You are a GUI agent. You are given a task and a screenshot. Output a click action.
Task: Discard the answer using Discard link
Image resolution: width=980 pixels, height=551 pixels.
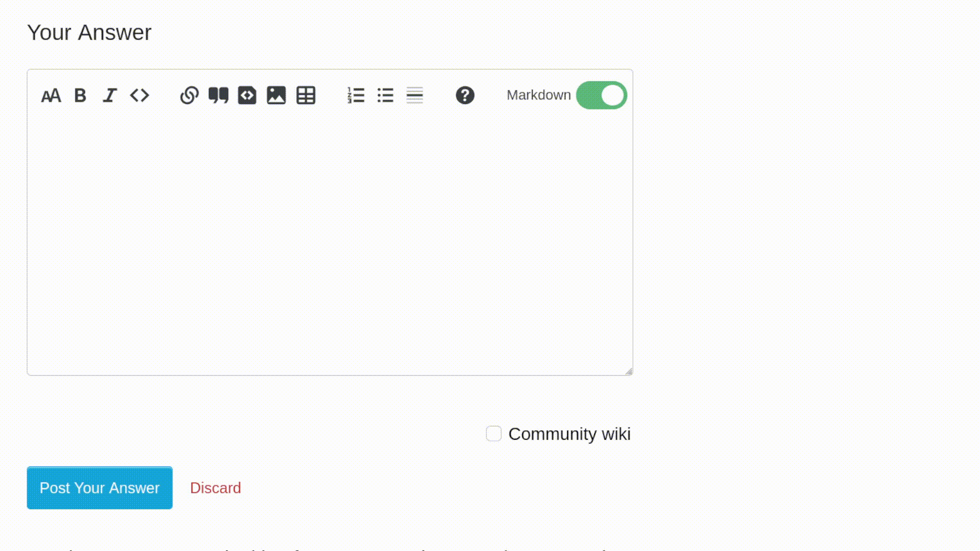coord(215,488)
